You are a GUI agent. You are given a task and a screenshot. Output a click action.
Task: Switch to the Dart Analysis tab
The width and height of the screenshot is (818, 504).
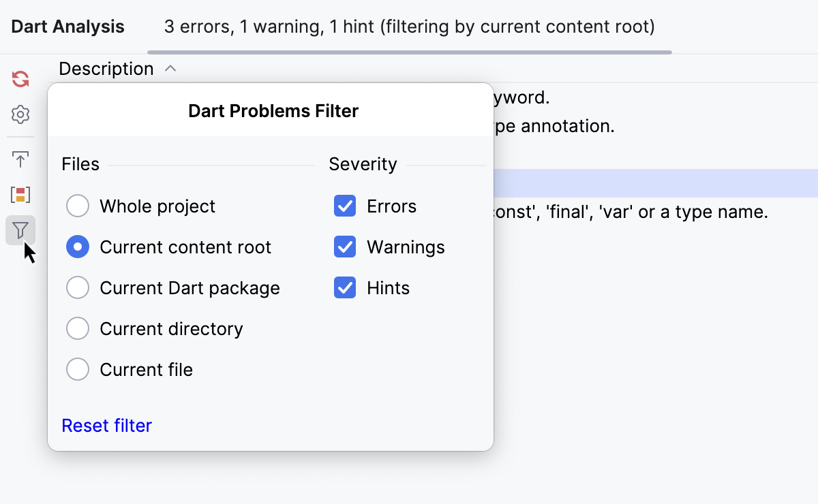tap(67, 26)
